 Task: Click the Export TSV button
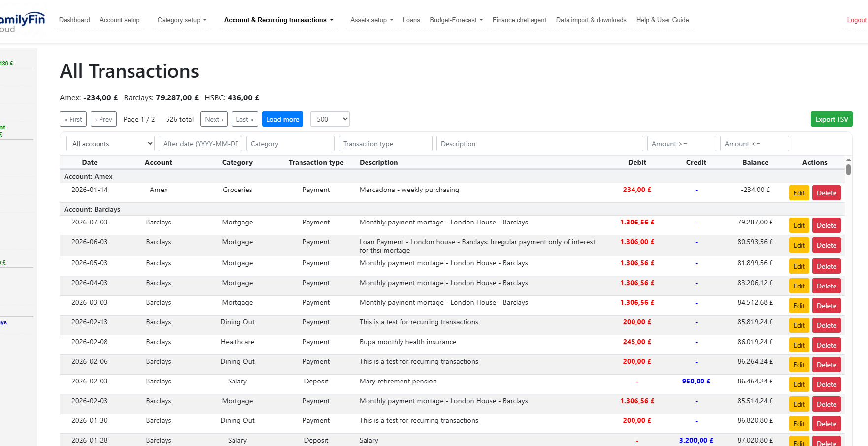point(832,119)
